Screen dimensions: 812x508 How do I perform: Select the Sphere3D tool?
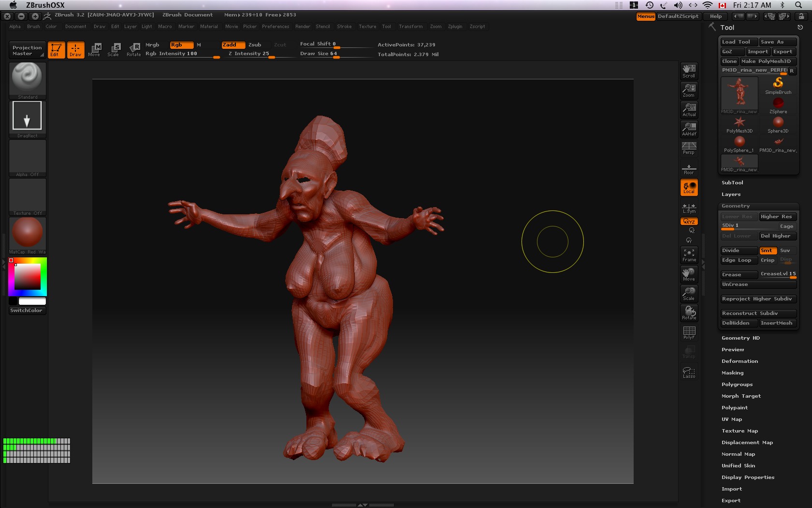[778, 124]
